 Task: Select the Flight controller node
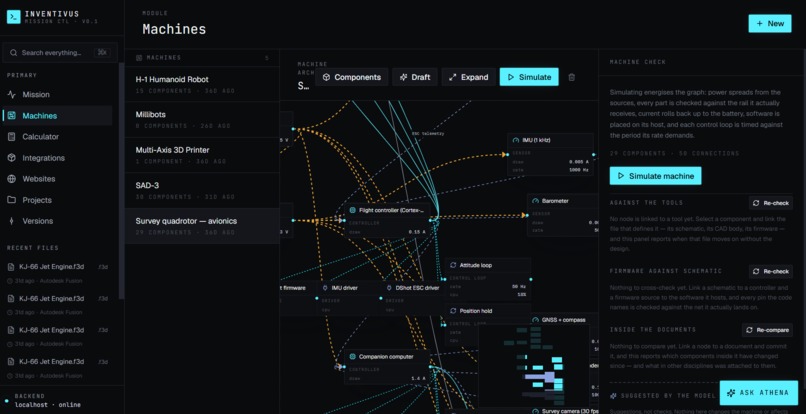pyautogui.click(x=387, y=220)
